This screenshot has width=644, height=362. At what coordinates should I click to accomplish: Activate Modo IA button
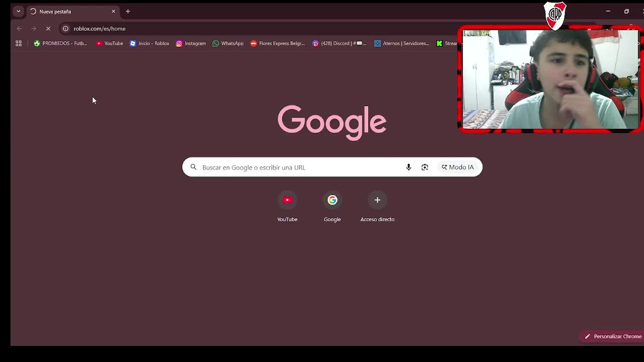point(457,167)
